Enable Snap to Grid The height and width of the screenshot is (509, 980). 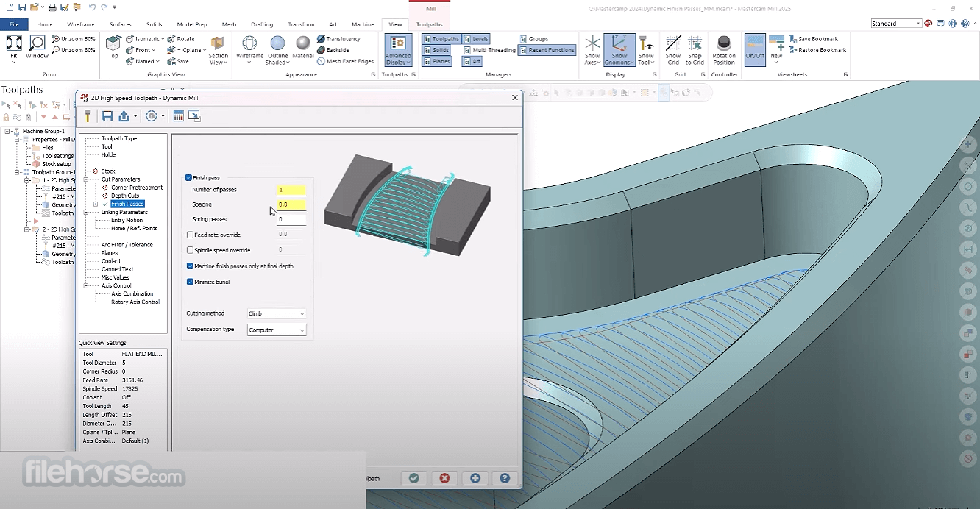pyautogui.click(x=695, y=50)
